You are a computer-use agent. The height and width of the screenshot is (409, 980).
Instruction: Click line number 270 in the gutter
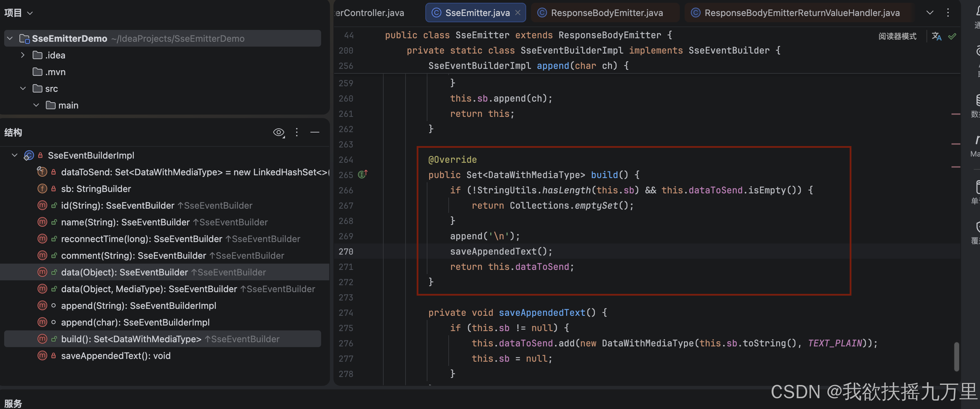coord(346,251)
